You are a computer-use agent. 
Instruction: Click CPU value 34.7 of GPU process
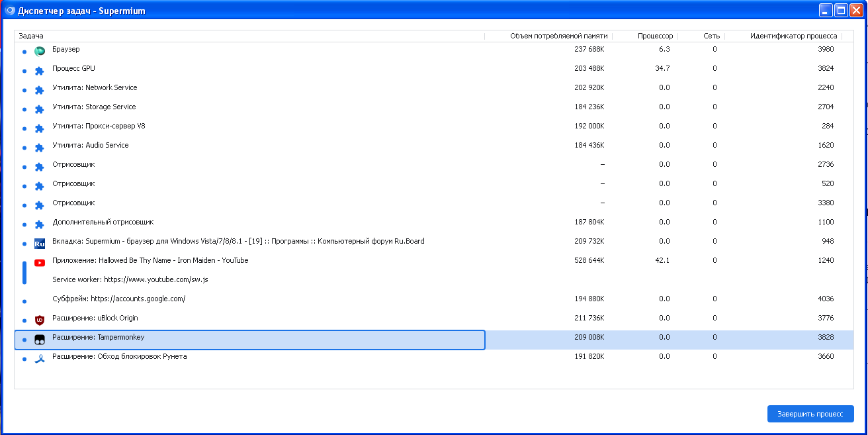(x=662, y=69)
